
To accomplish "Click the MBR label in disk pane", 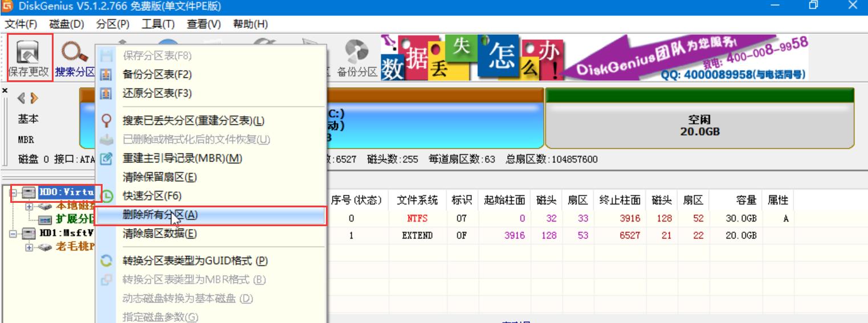I will click(26, 139).
